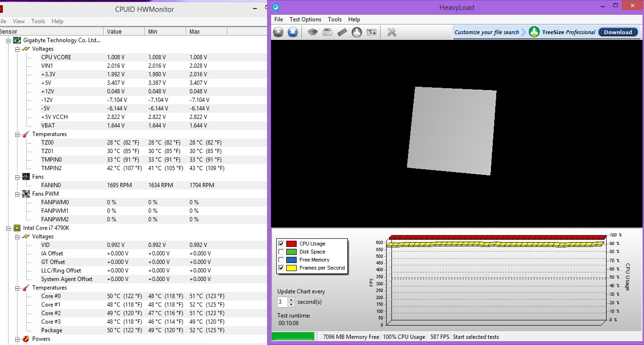Click the TreeSize icon in HeavyLoad toolbar
Image resolution: width=644 pixels, height=345 pixels.
357,32
